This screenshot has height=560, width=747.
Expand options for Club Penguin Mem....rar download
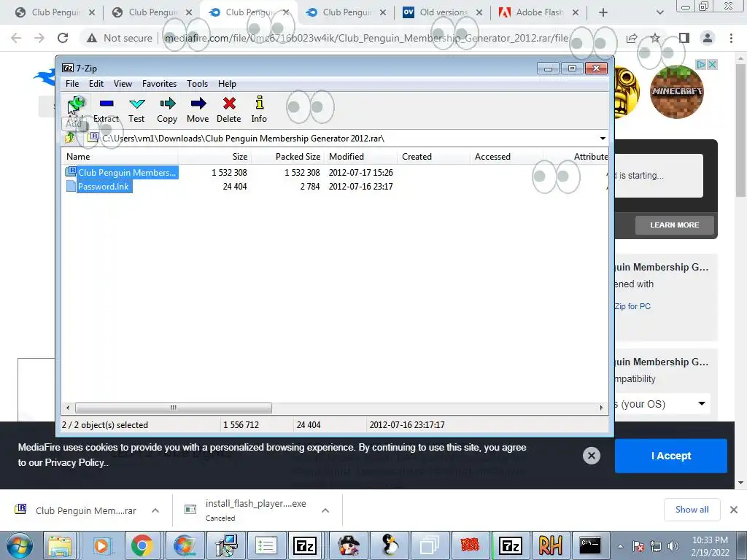155,510
